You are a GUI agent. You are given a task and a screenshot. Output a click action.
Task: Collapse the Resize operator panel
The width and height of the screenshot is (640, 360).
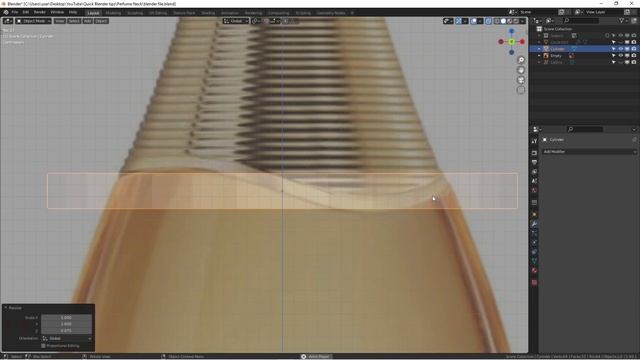pyautogui.click(x=6, y=308)
